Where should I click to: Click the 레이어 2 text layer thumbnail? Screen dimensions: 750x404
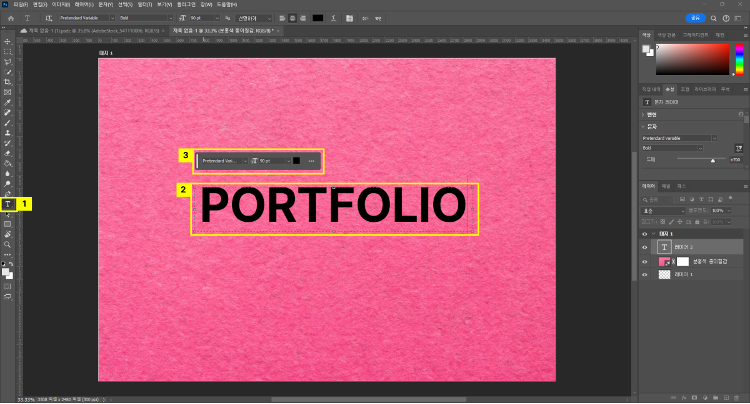point(664,247)
